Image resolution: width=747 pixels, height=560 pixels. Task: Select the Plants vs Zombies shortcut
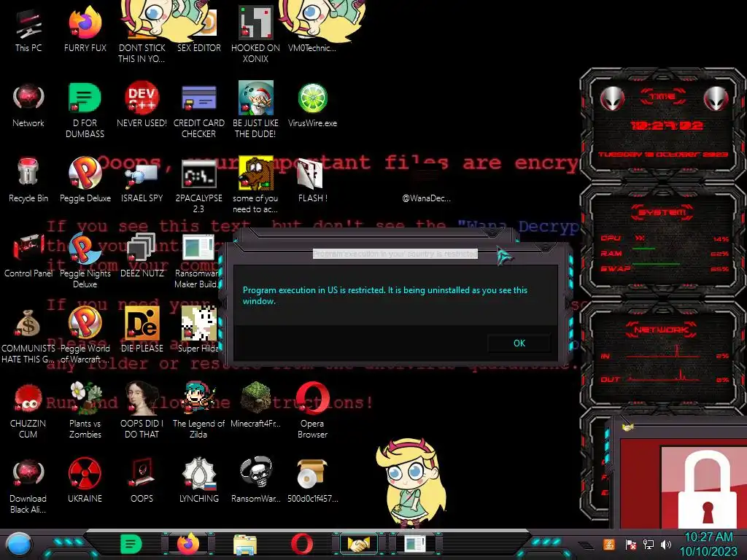pos(85,411)
